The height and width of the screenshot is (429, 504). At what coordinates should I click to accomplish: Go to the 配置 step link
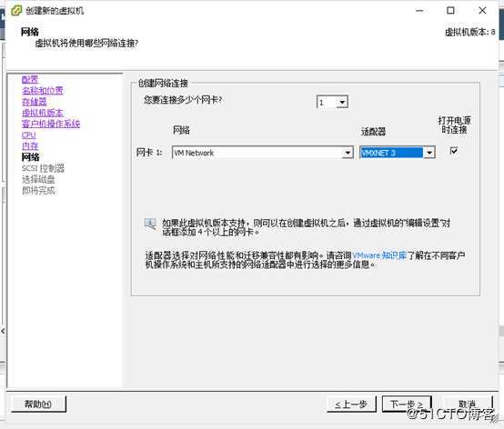pos(30,79)
